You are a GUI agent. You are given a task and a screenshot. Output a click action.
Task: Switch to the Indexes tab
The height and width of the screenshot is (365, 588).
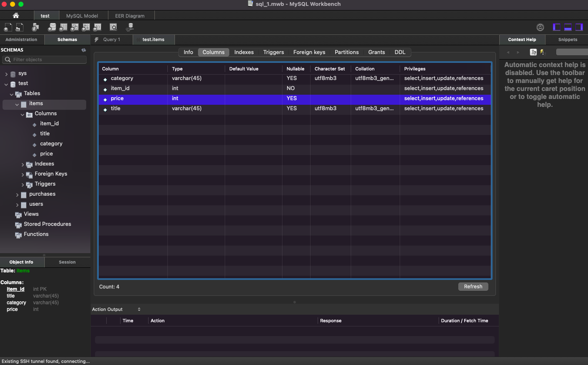click(244, 52)
